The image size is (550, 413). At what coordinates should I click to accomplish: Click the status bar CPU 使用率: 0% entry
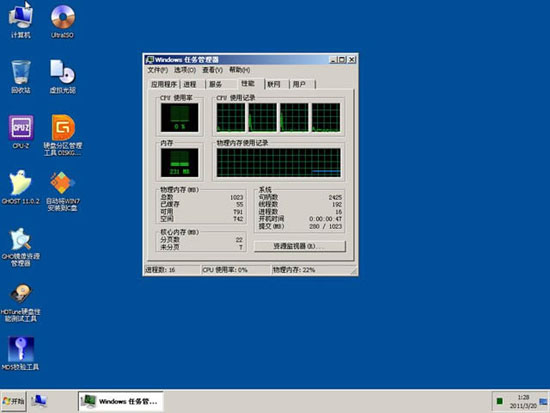pyautogui.click(x=236, y=270)
